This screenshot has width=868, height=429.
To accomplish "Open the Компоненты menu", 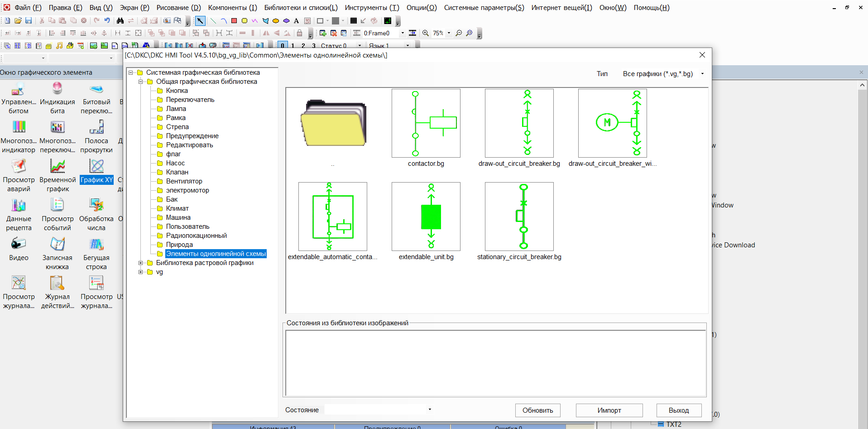I will [232, 8].
